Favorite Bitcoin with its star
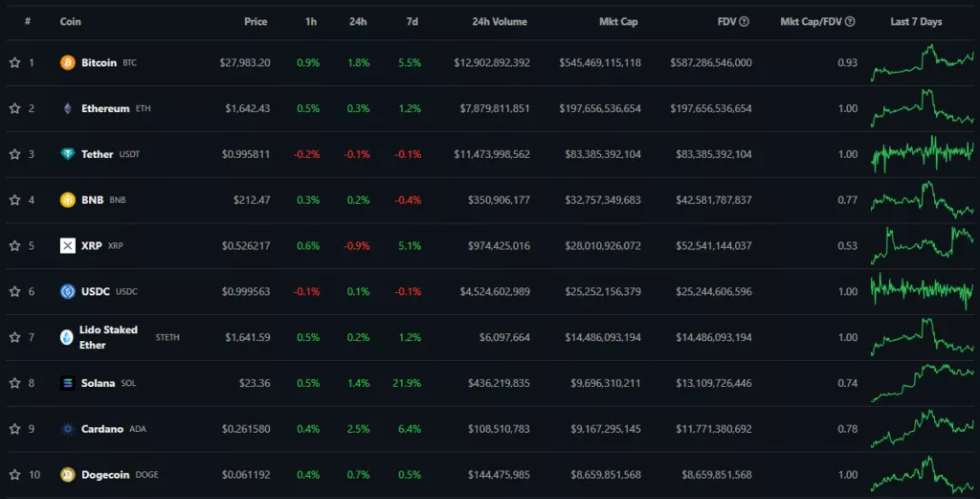 point(14,62)
